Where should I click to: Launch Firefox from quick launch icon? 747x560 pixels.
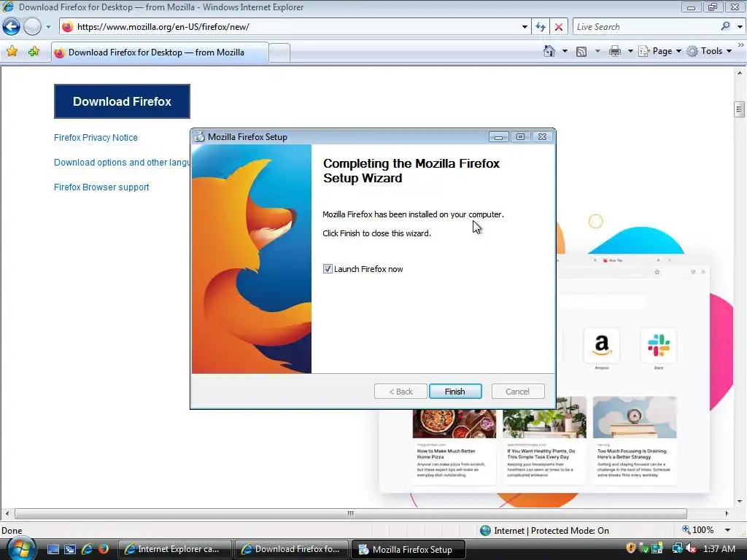[x=104, y=549]
